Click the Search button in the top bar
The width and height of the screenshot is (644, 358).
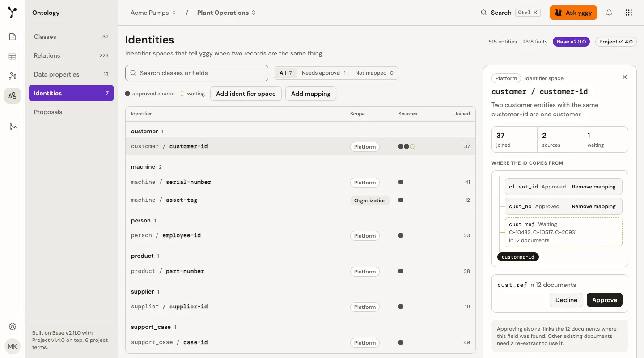(x=510, y=13)
